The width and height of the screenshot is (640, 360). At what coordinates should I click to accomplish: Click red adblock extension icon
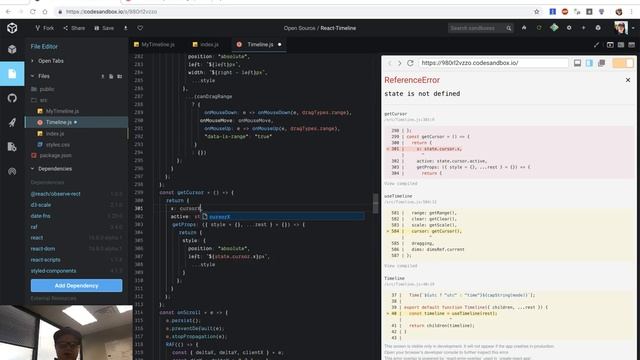[565, 12]
